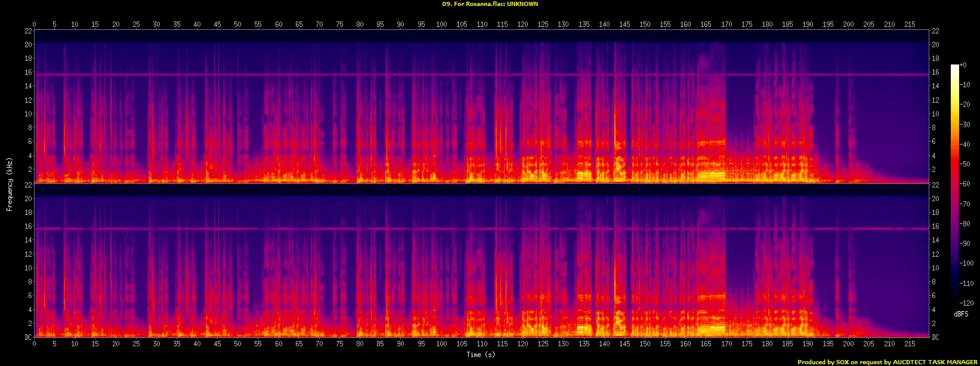Click the 'Time (s)' label under the spectrogram

481,355
